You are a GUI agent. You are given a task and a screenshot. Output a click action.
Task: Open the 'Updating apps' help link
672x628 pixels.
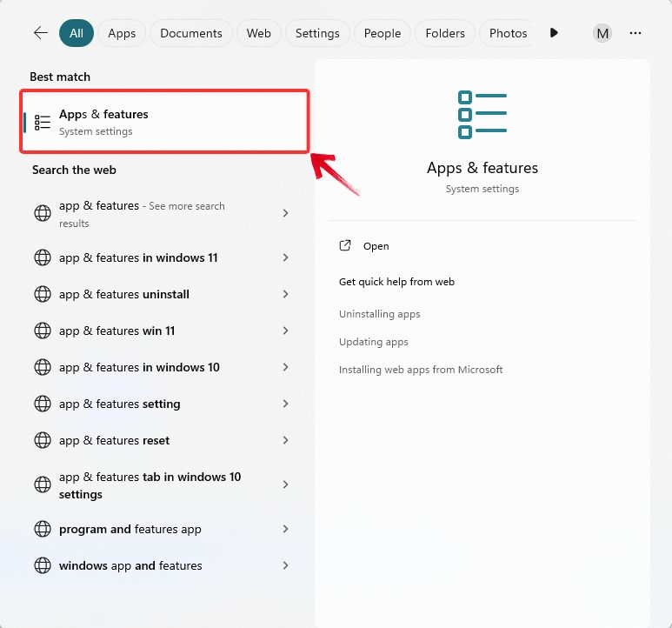[x=373, y=342]
